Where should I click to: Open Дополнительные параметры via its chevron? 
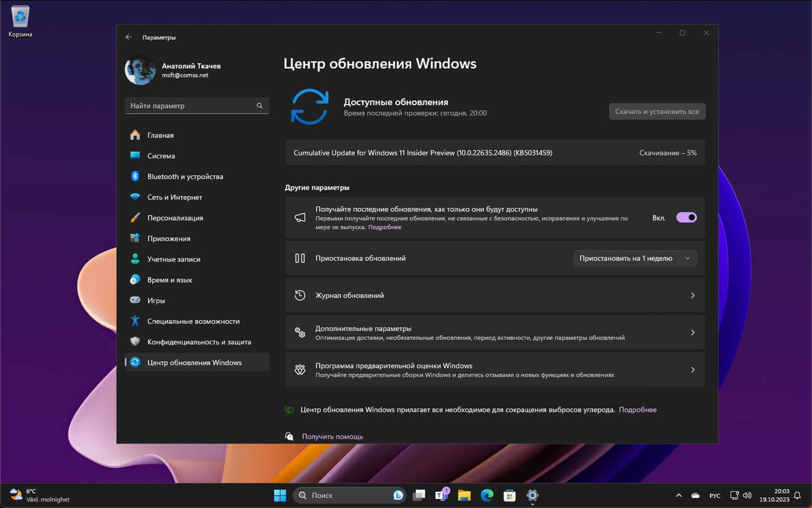(693, 333)
